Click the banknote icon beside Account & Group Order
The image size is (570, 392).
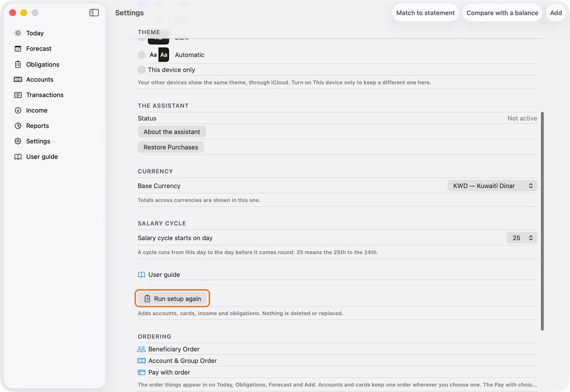pos(142,361)
